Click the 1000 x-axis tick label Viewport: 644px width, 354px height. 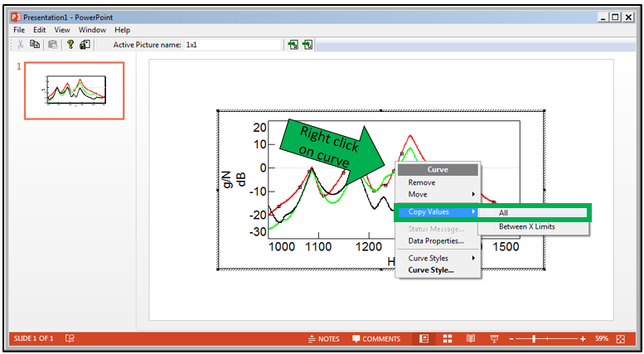click(282, 247)
